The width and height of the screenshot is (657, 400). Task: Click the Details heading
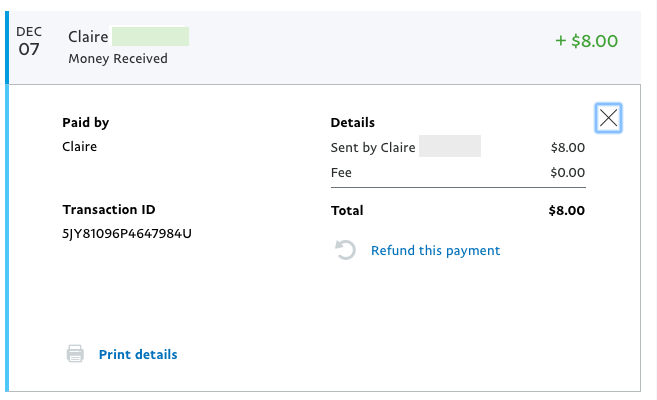coord(353,122)
